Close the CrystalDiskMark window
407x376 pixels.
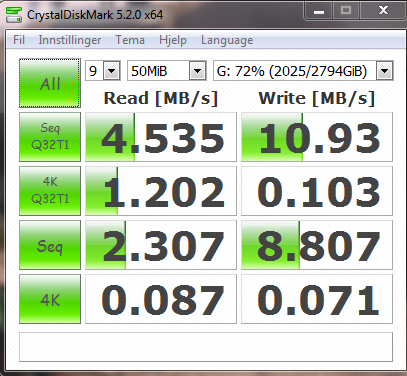point(383,11)
